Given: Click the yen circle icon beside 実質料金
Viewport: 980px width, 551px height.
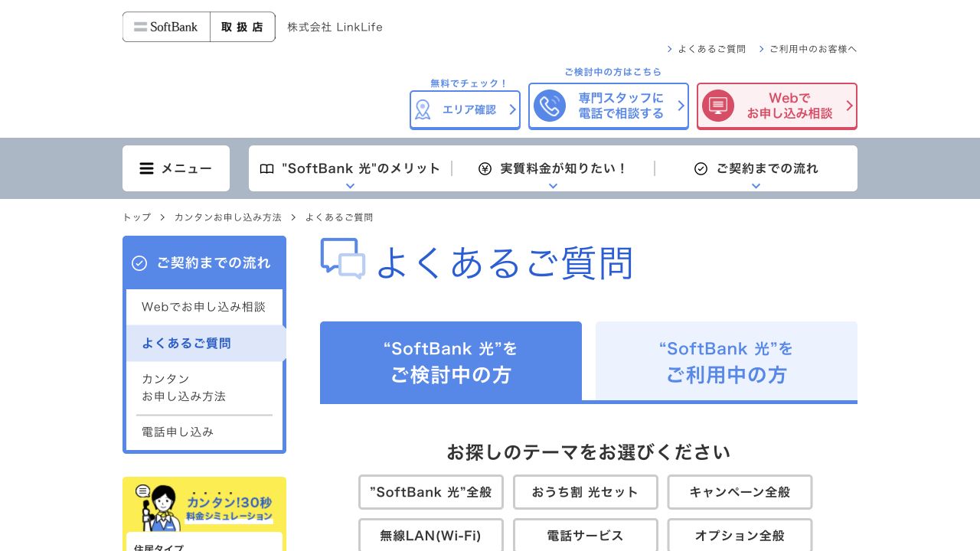Looking at the screenshot, I should [485, 168].
